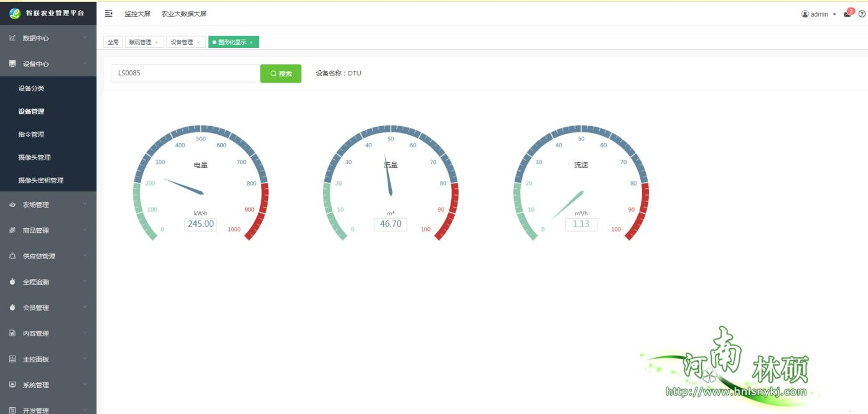This screenshot has height=414, width=868.
Task: Click the help question mark icon
Action: pos(862,14)
